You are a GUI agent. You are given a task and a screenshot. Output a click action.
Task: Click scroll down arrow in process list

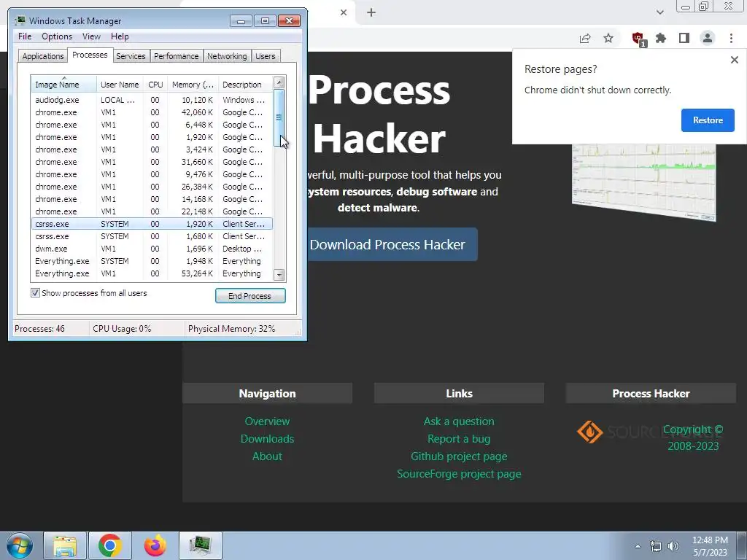point(279,275)
